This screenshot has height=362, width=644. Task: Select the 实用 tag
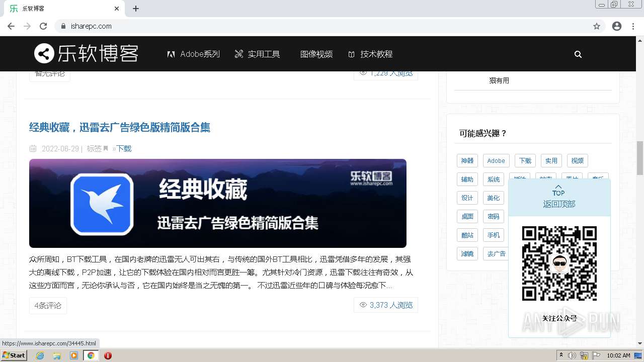(551, 160)
